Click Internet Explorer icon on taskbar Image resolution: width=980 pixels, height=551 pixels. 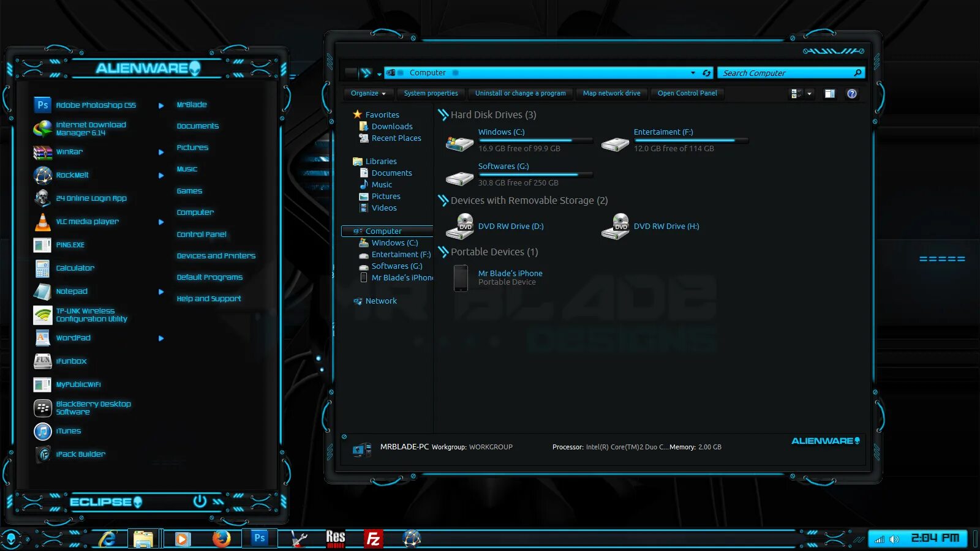[108, 539]
